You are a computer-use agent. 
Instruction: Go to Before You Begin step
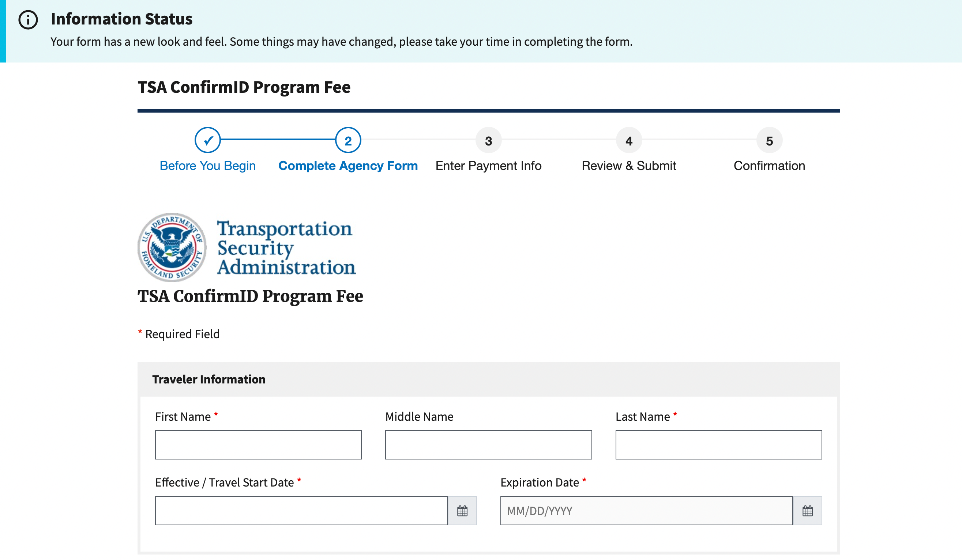click(x=208, y=166)
